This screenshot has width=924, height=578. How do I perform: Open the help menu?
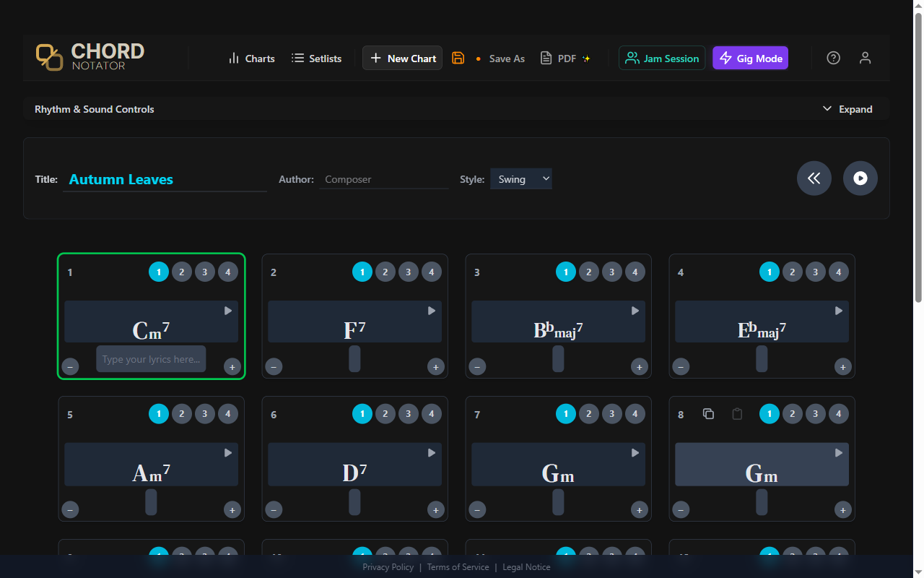[x=833, y=58]
